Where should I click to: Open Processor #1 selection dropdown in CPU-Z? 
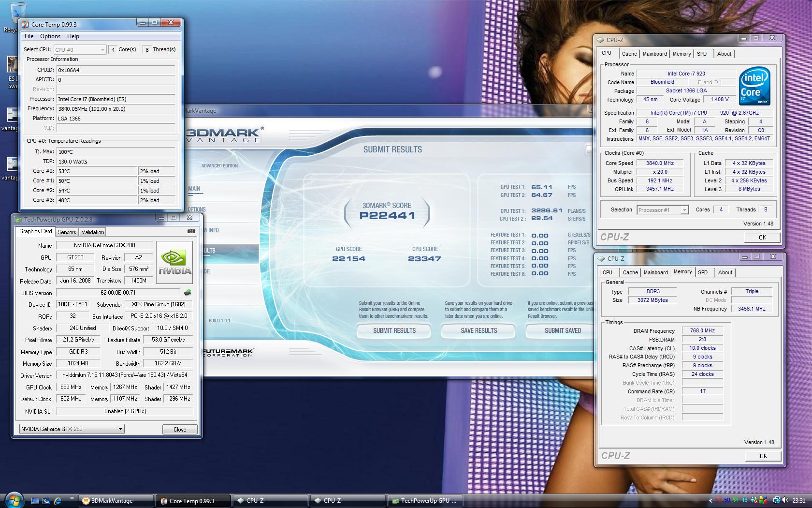click(x=662, y=210)
